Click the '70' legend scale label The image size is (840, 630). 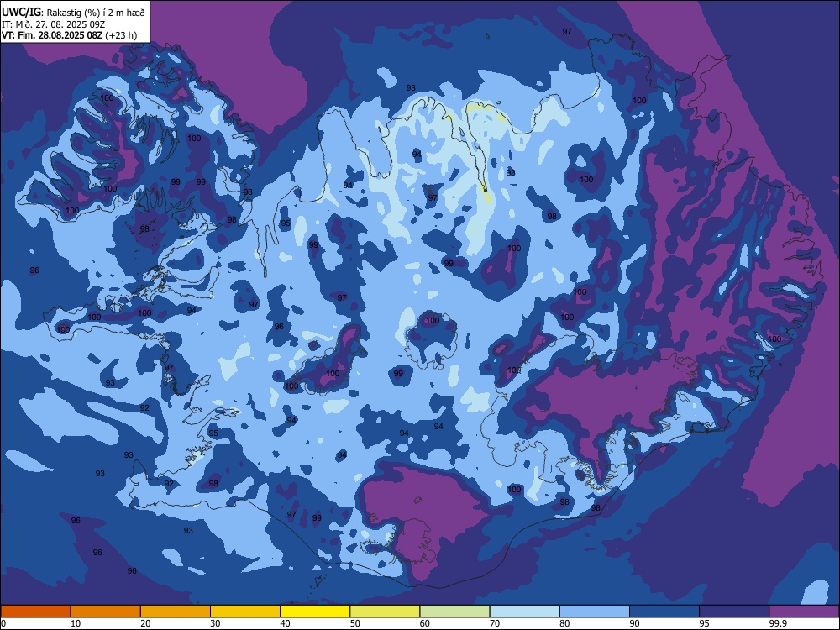pyautogui.click(x=495, y=623)
